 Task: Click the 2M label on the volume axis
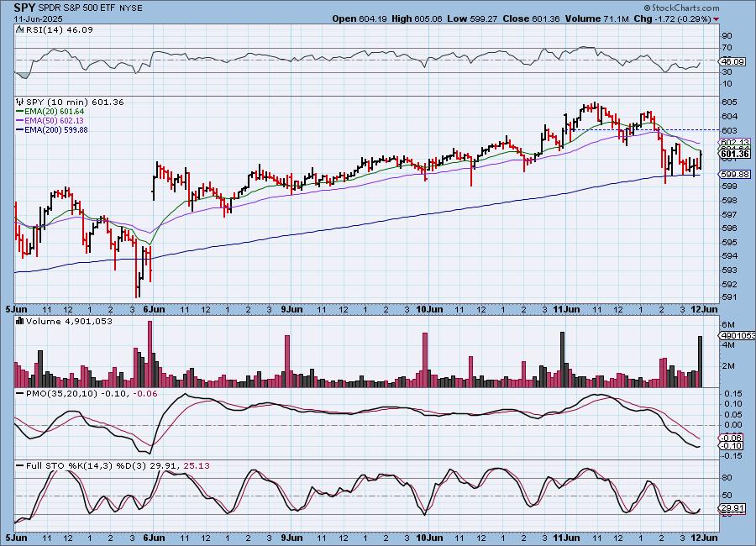[x=728, y=366]
